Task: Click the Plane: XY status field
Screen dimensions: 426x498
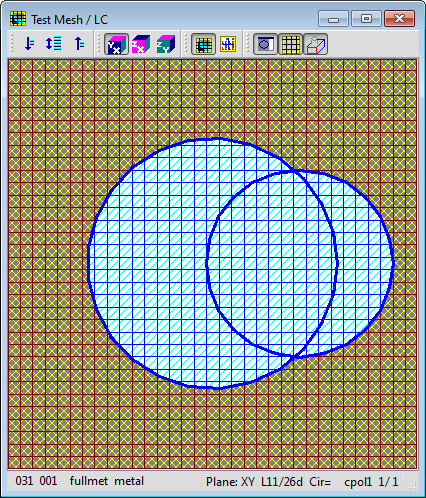Action: coord(230,482)
